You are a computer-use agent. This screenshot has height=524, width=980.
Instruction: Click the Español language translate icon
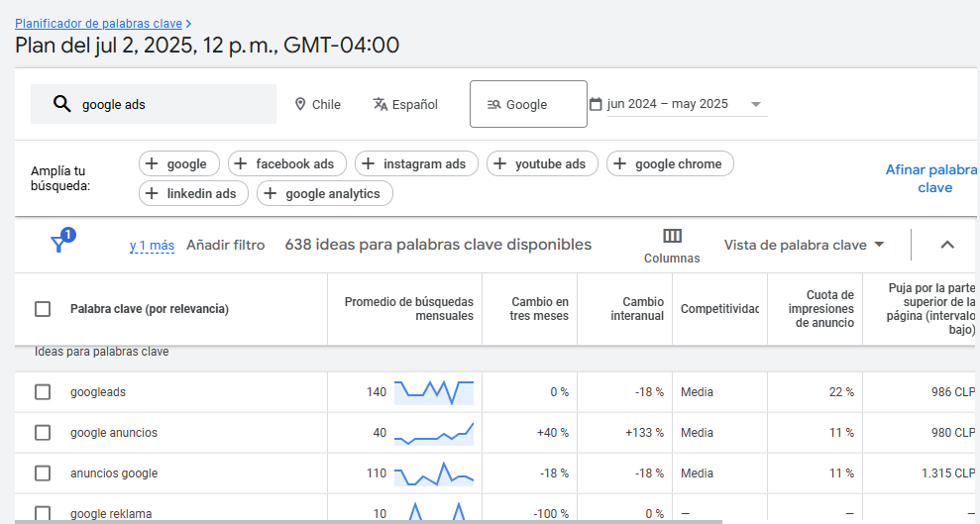tap(380, 104)
